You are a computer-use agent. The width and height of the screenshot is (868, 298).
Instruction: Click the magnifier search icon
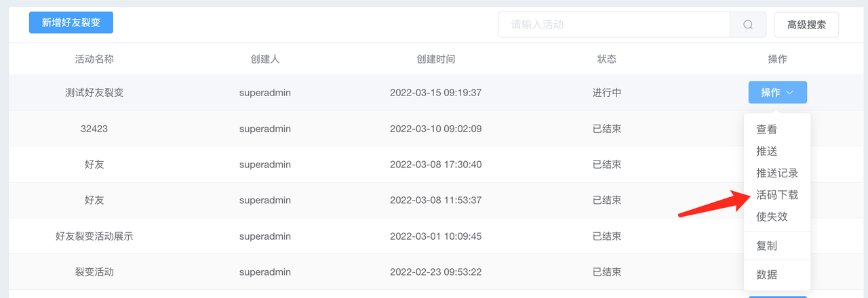[748, 24]
